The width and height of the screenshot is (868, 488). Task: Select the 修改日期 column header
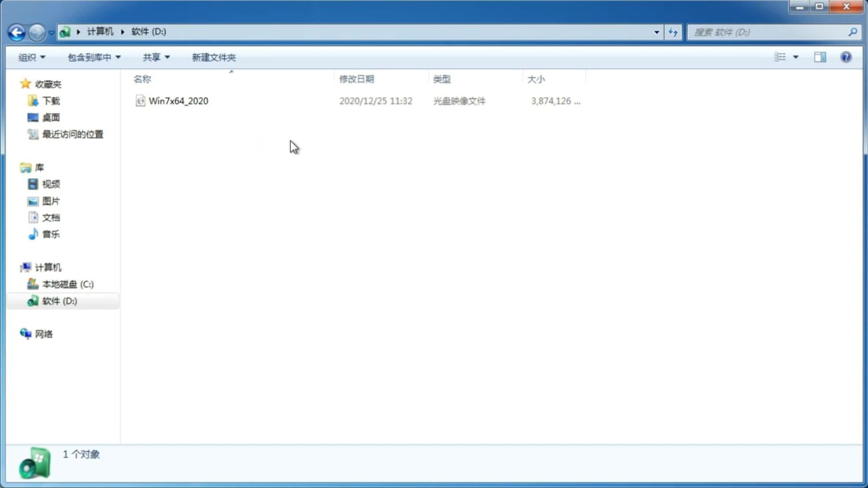click(356, 78)
